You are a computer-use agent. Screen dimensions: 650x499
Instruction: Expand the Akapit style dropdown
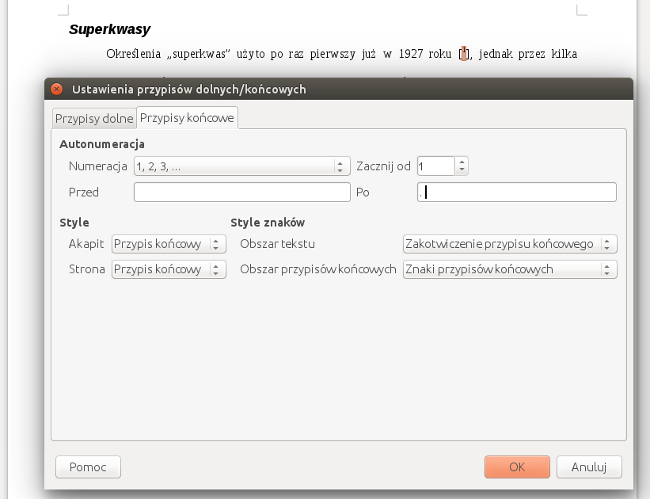[x=168, y=244]
